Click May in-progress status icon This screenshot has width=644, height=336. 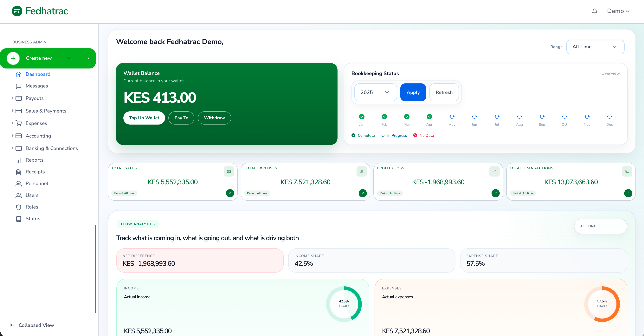[452, 117]
